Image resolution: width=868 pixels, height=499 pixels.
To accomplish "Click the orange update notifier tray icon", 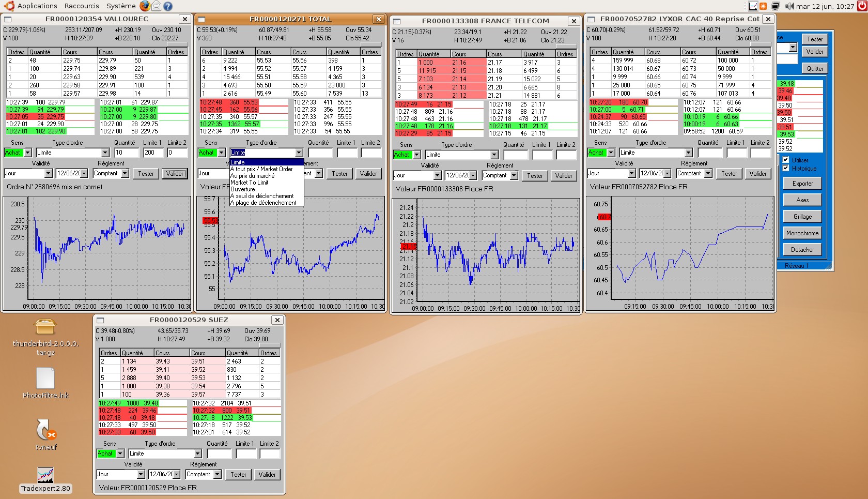I will (763, 6).
